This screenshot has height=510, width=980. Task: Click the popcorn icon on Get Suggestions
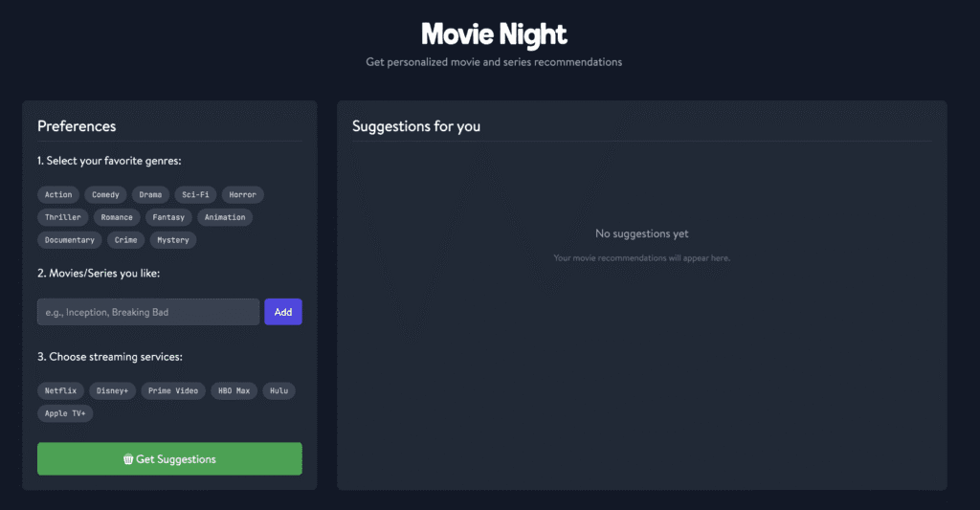(x=128, y=459)
